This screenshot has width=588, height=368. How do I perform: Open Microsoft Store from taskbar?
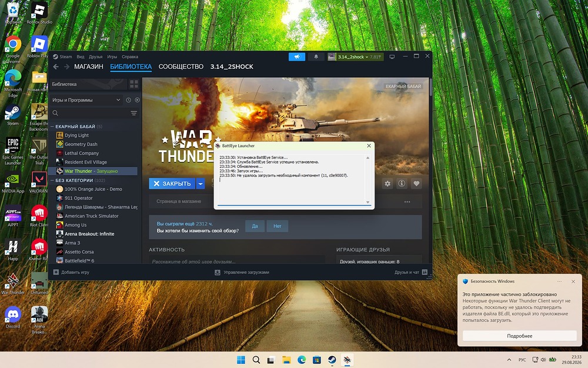click(x=317, y=360)
